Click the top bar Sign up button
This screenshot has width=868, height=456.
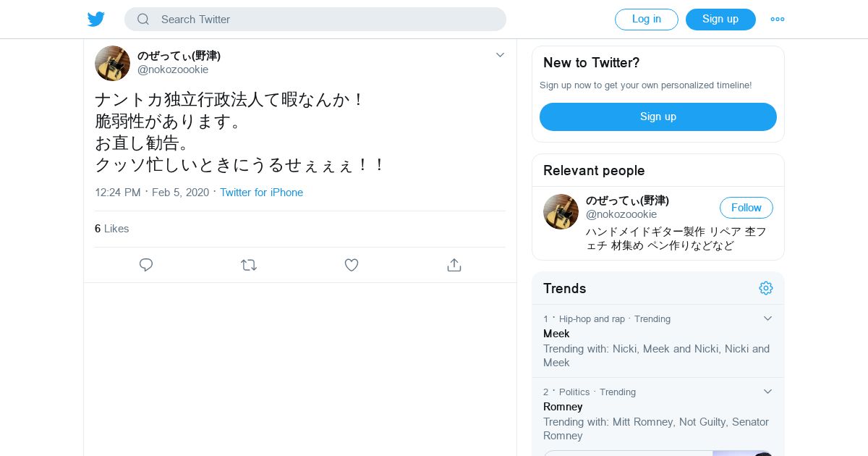coord(720,20)
